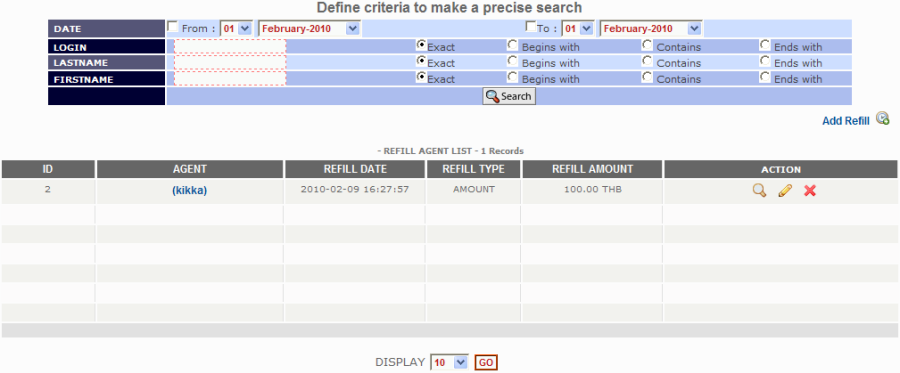This screenshot has width=900, height=373.
Task: Sort by the AGENT column header
Action: click(x=190, y=169)
